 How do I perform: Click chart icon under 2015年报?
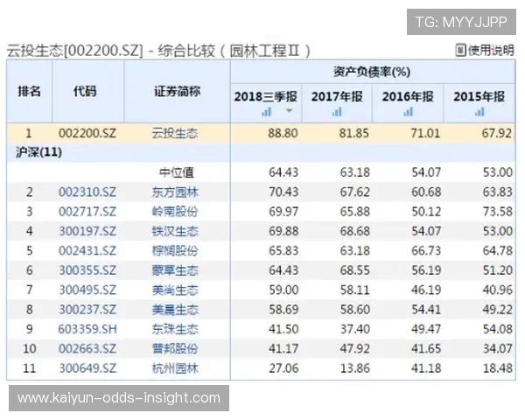[479, 111]
